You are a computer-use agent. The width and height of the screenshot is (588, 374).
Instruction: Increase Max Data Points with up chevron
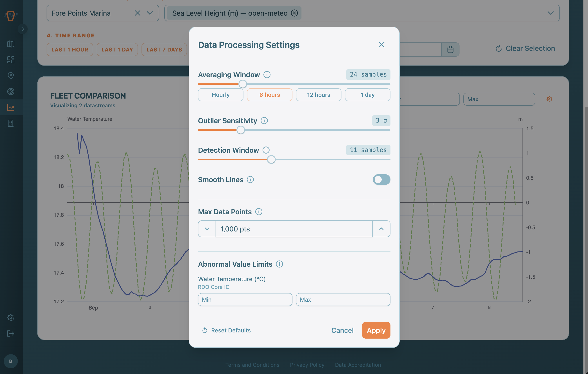(381, 229)
